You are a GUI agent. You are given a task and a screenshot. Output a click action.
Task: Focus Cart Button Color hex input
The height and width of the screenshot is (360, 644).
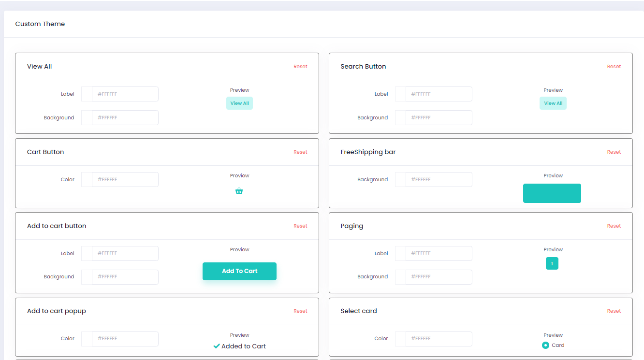click(125, 180)
